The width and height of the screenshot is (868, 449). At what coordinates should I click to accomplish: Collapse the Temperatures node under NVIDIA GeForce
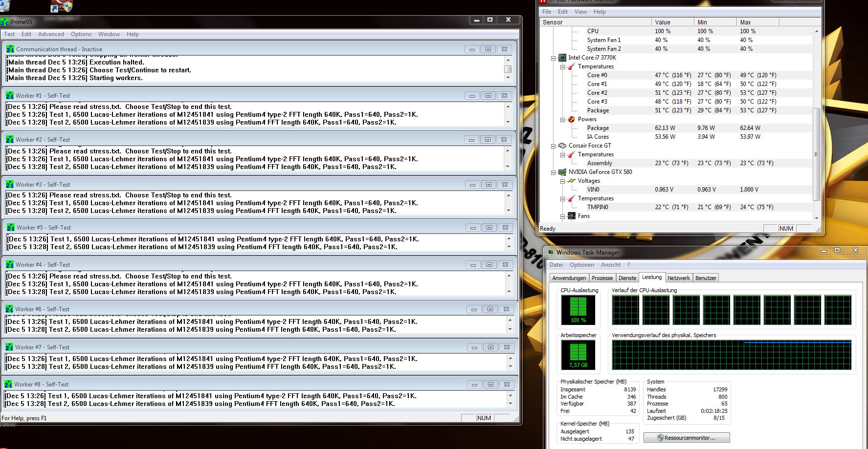point(563,199)
